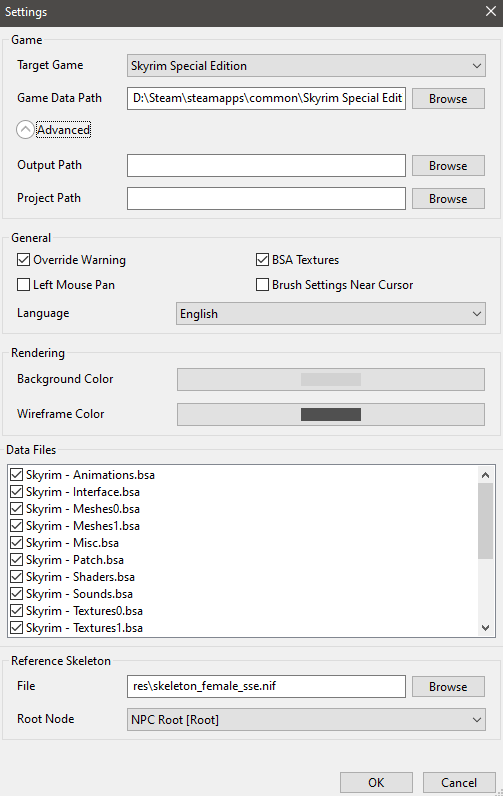Click the Data Files scroll down arrow
503x796 pixels.
click(x=485, y=628)
